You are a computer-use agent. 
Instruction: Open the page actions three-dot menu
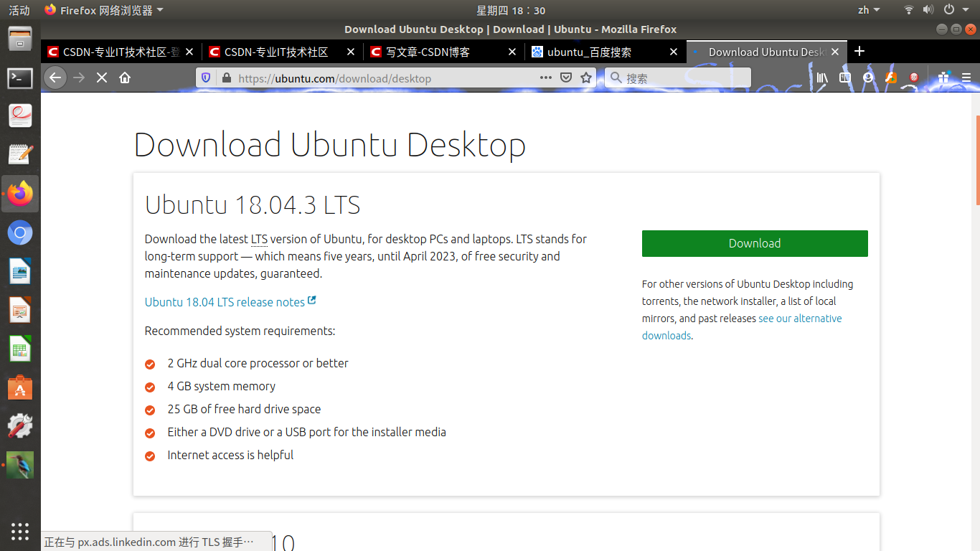[x=546, y=77]
